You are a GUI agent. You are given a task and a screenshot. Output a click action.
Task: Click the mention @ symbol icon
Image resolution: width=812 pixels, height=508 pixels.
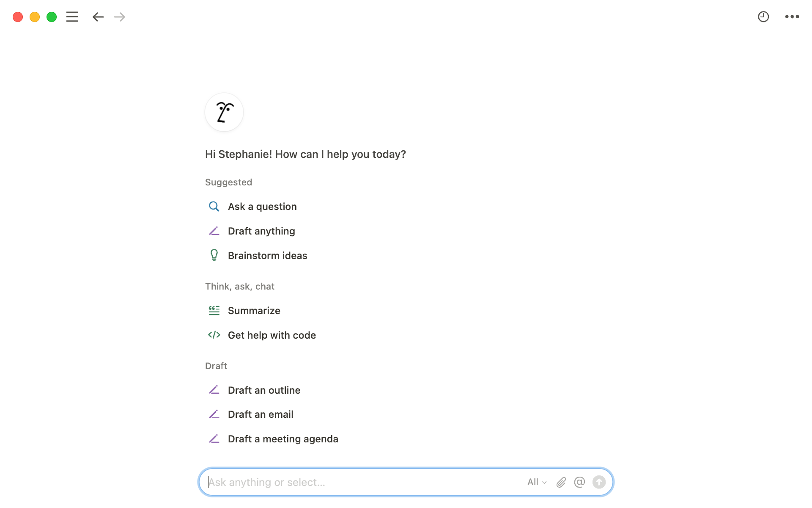579,482
